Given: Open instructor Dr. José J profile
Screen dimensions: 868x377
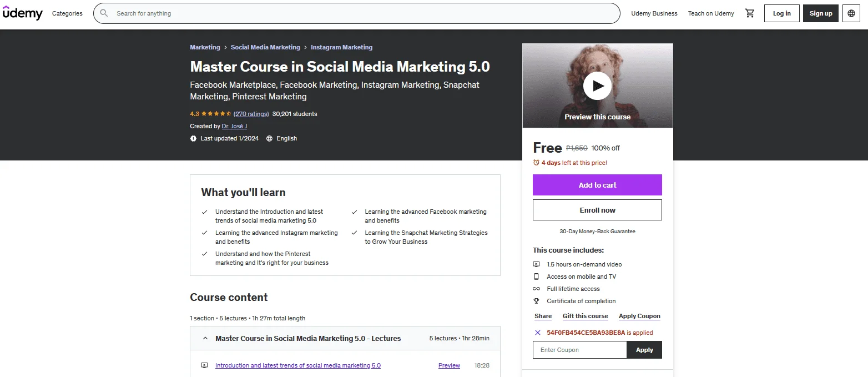Looking at the screenshot, I should [x=234, y=126].
